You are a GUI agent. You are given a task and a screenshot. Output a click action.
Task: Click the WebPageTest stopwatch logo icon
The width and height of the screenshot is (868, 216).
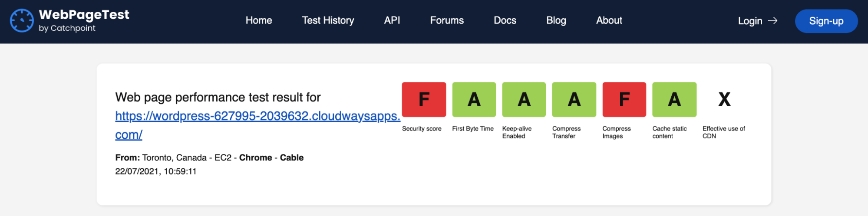(22, 20)
